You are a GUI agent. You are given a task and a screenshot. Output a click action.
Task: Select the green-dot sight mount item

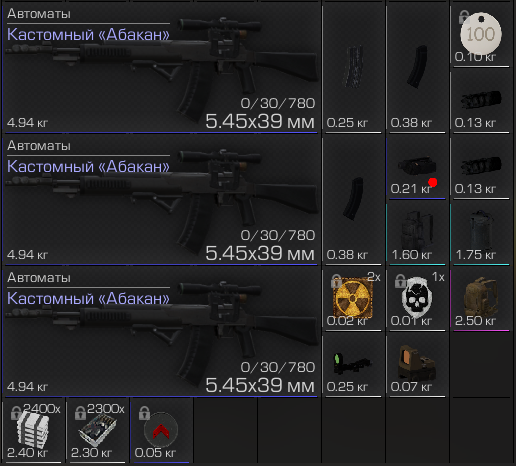pyautogui.click(x=352, y=364)
